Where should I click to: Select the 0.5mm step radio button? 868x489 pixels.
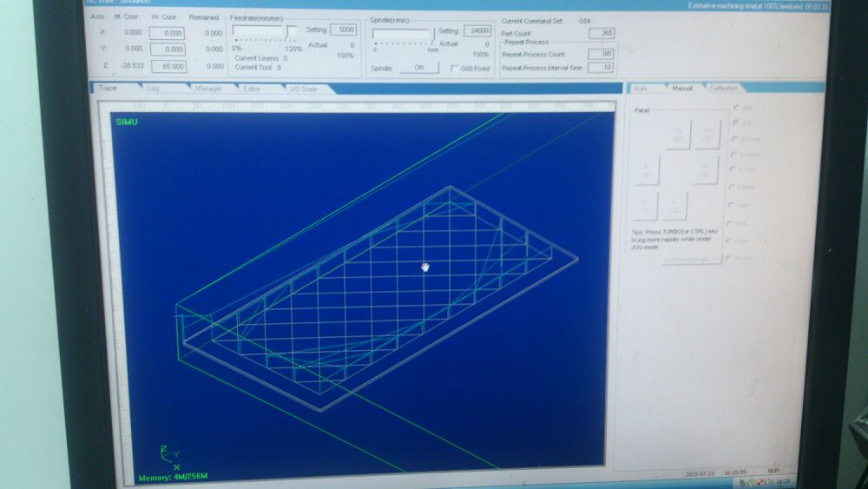pyautogui.click(x=733, y=187)
